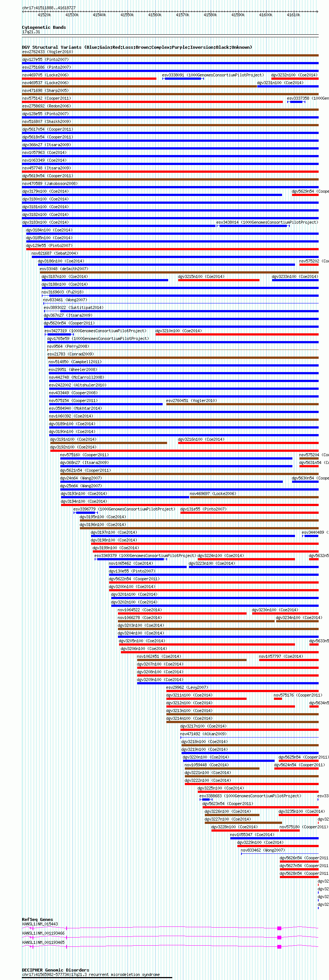The width and height of the screenshot is (329, 980).
Task: Open variant esv3584940 (Mokhtar2014)
Action: (75, 408)
